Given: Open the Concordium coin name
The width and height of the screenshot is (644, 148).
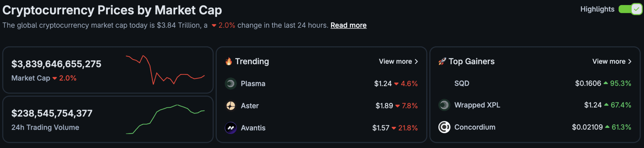Looking at the screenshot, I should 475,127.
